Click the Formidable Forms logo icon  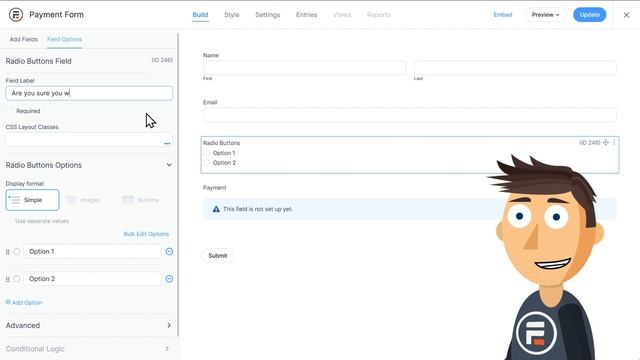(16, 15)
